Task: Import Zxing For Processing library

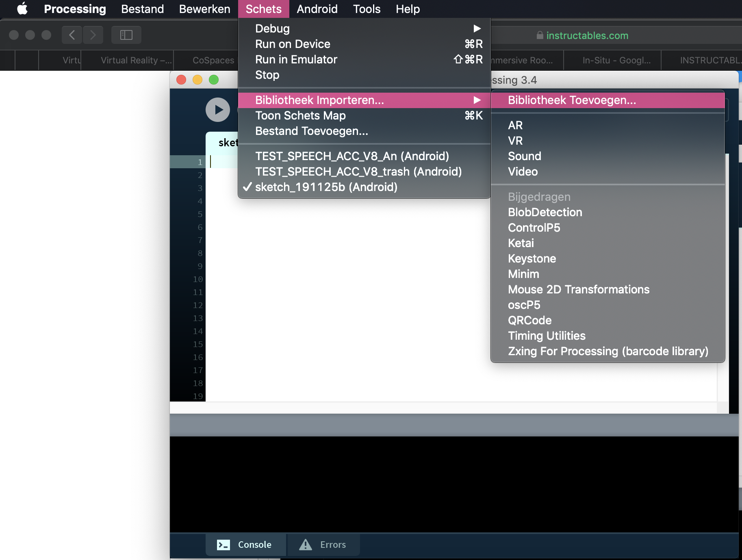Action: (x=608, y=351)
